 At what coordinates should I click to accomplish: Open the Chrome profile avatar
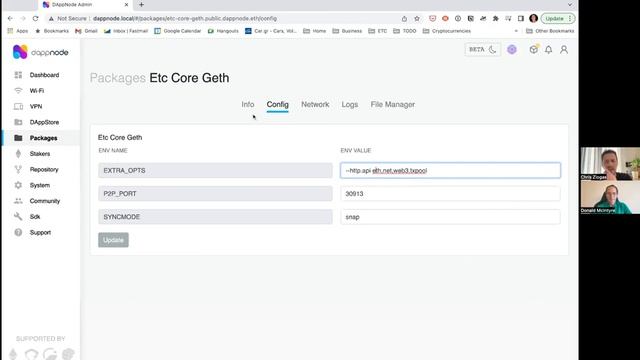coord(533,19)
